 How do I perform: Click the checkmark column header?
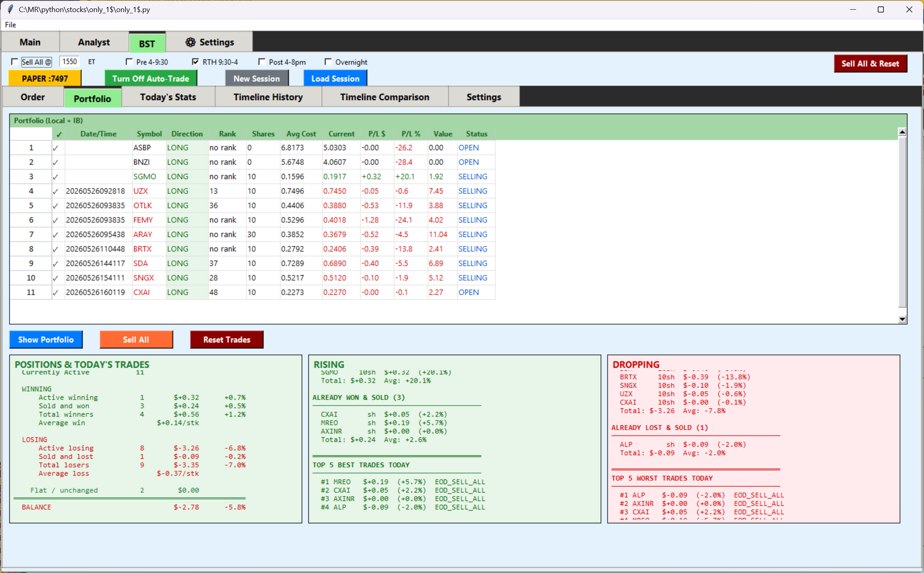point(59,134)
